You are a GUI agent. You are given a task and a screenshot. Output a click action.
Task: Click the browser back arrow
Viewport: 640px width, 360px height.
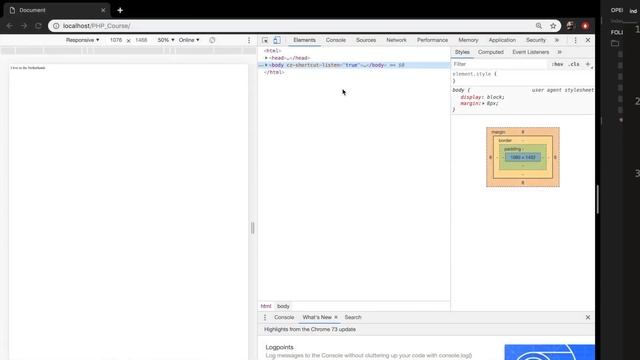(x=9, y=26)
